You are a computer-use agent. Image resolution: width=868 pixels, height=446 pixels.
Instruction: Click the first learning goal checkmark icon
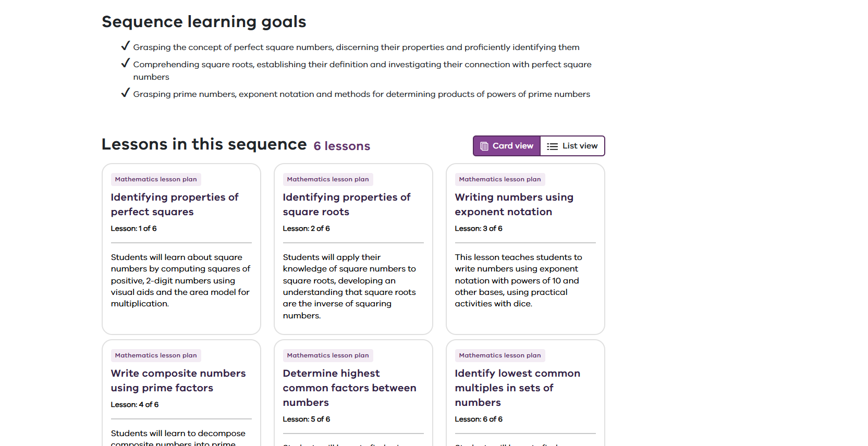pyautogui.click(x=125, y=46)
